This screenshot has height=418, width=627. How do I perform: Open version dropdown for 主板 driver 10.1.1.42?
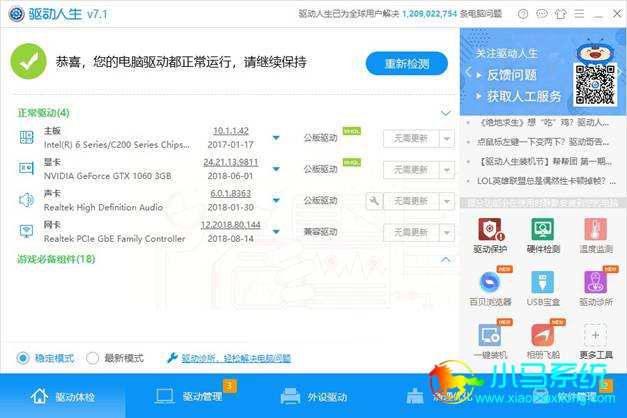click(x=276, y=138)
